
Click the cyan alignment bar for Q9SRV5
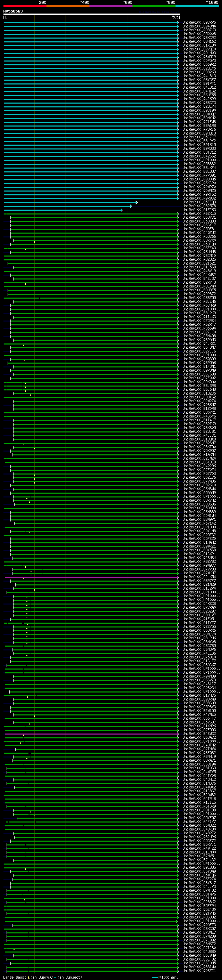91,23
